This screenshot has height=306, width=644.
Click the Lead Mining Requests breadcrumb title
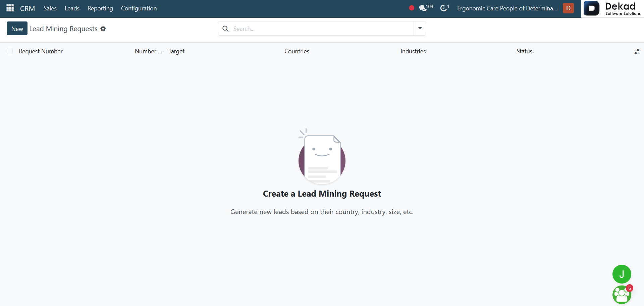tap(63, 29)
